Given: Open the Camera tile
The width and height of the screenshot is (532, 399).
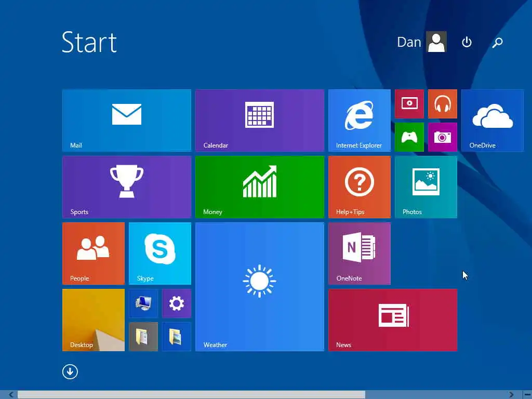Looking at the screenshot, I should coord(443,137).
